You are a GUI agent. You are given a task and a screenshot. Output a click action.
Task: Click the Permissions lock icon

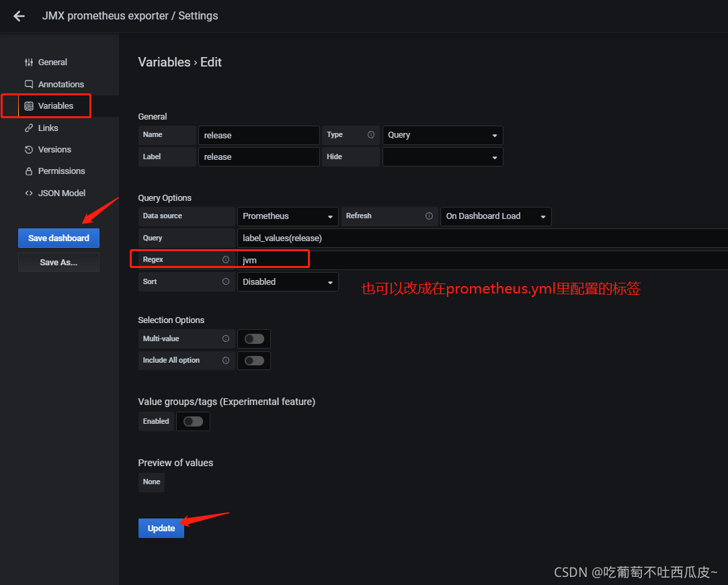pyautogui.click(x=29, y=171)
